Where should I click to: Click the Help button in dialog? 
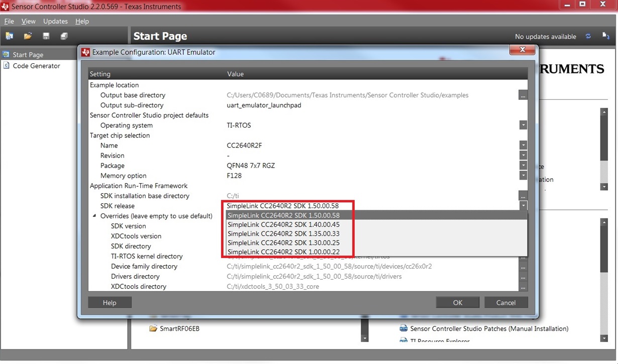click(110, 302)
